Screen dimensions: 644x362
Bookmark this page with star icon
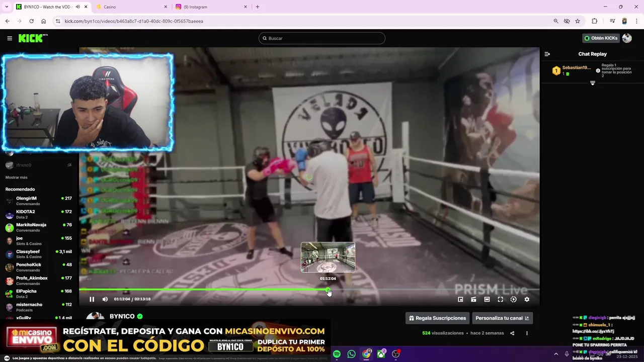578,21
